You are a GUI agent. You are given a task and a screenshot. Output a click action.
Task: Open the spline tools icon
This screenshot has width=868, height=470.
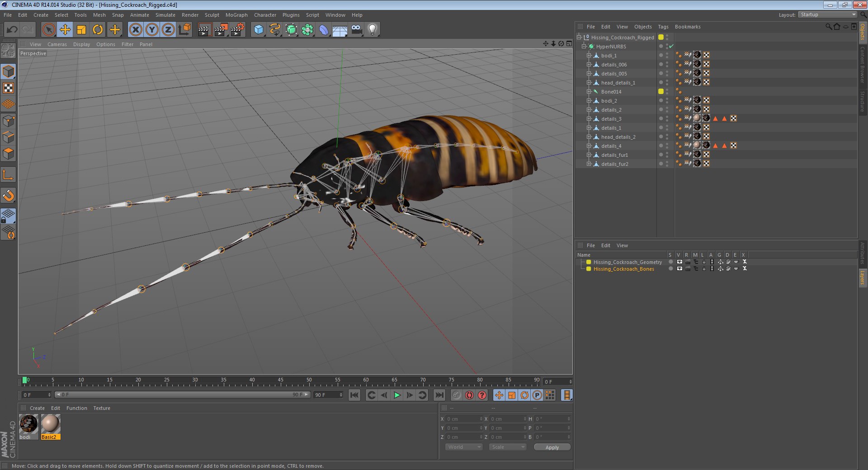coord(275,30)
